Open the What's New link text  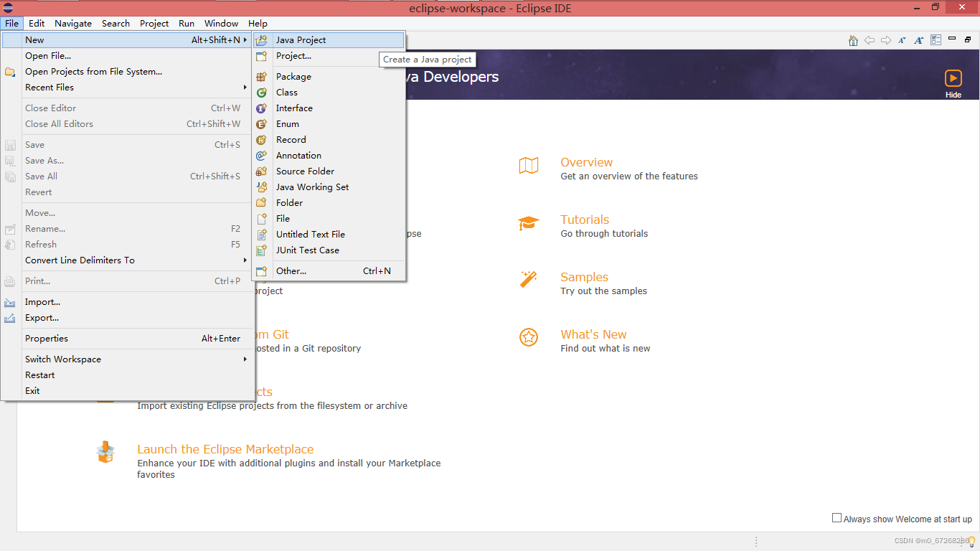pos(593,335)
